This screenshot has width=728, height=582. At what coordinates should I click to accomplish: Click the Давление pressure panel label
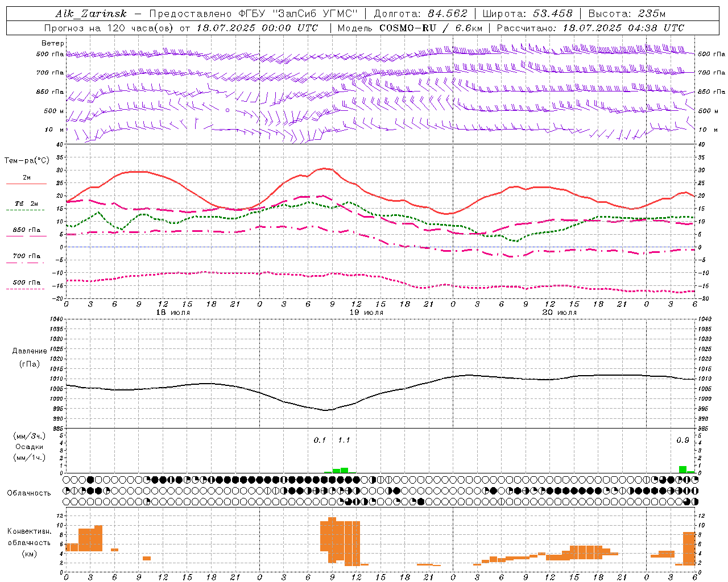[30, 351]
